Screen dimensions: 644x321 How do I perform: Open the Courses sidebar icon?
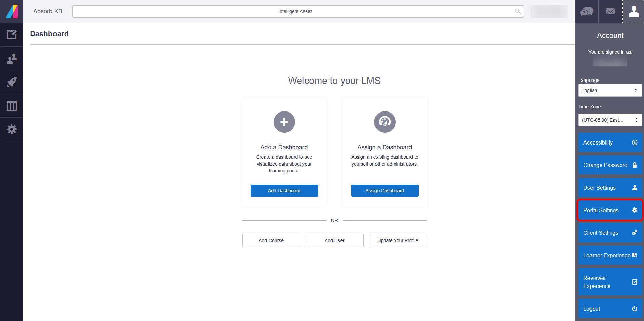click(11, 35)
